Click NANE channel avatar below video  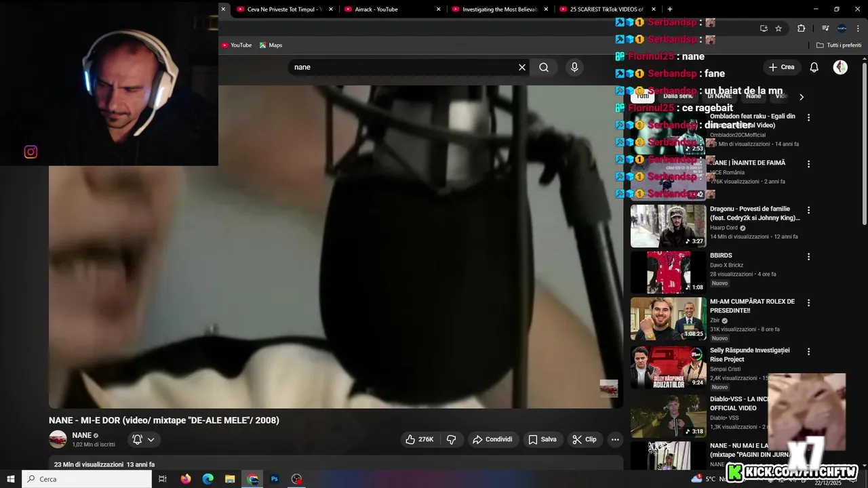point(58,439)
